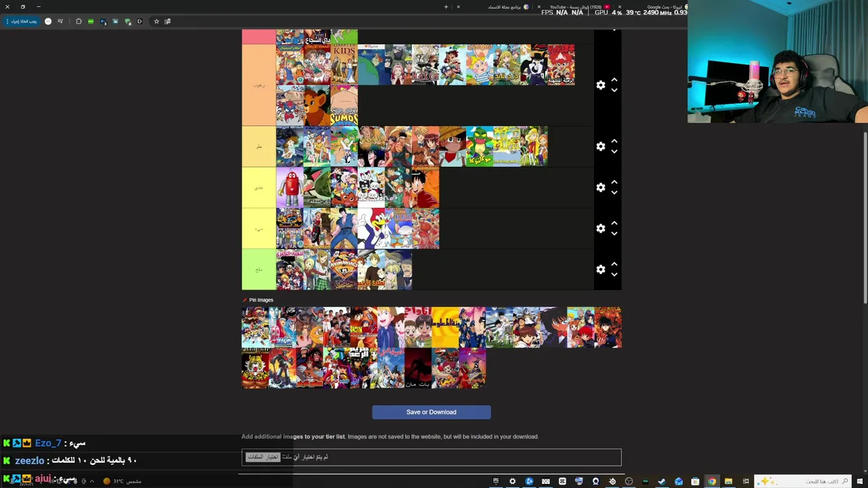The width and height of the screenshot is (868, 488).
Task: Click the file chooser button اختيار الملفات
Action: click(x=262, y=457)
